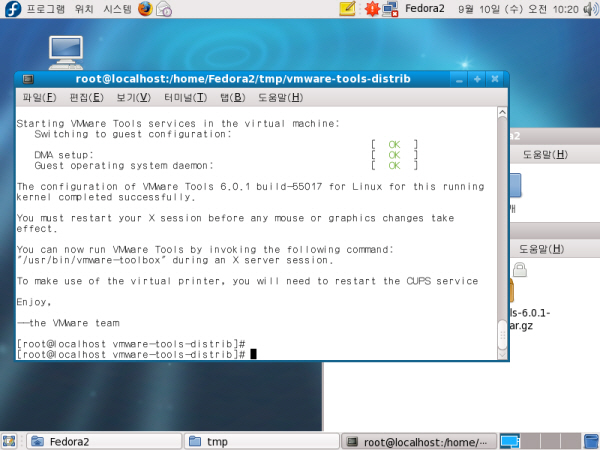600x450 pixels.
Task: Open the red update alert icon
Action: pyautogui.click(x=372, y=8)
